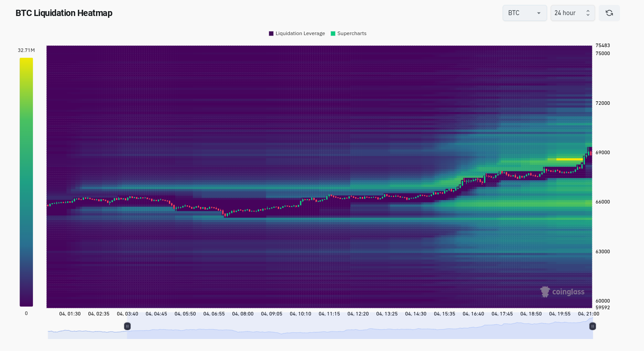Click the 69000 price axis label

603,152
